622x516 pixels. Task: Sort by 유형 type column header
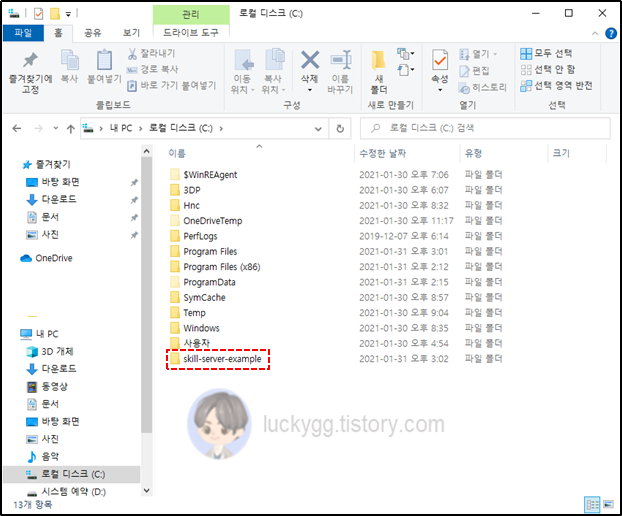click(473, 153)
